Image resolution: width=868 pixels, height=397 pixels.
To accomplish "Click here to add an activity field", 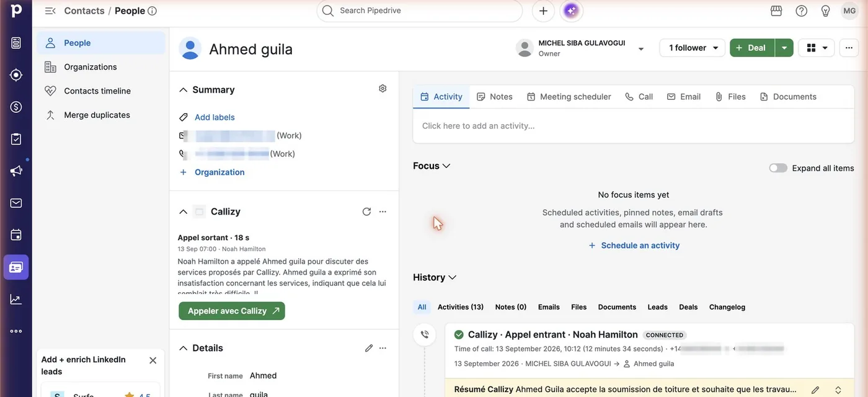I will pyautogui.click(x=633, y=126).
